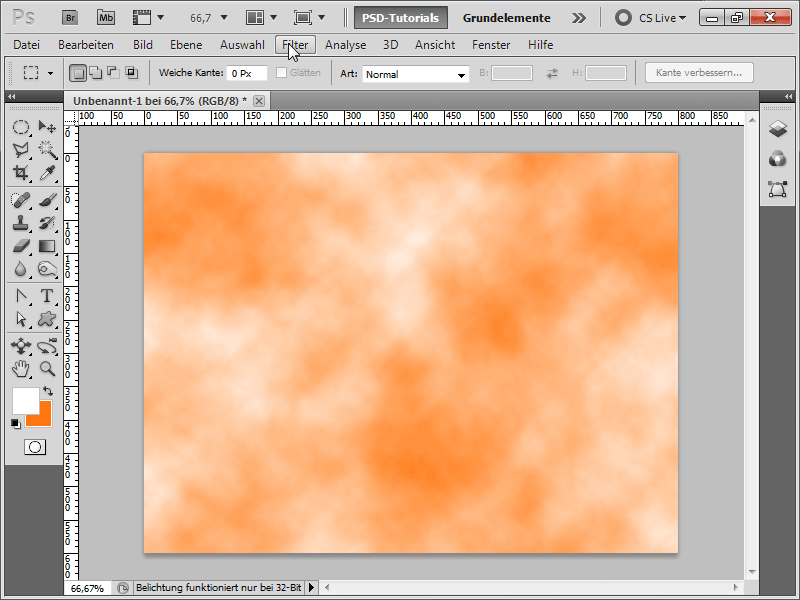Select the Magic Wand tool

click(x=47, y=149)
